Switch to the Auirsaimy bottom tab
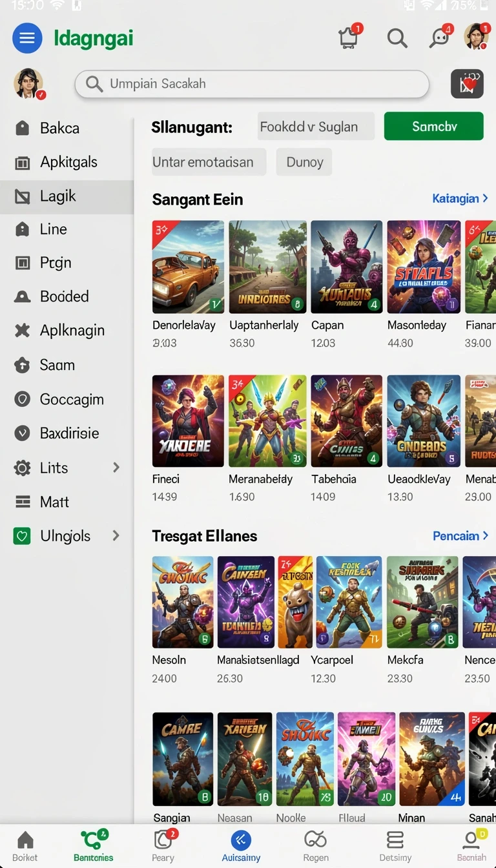The image size is (496, 868). click(x=241, y=845)
